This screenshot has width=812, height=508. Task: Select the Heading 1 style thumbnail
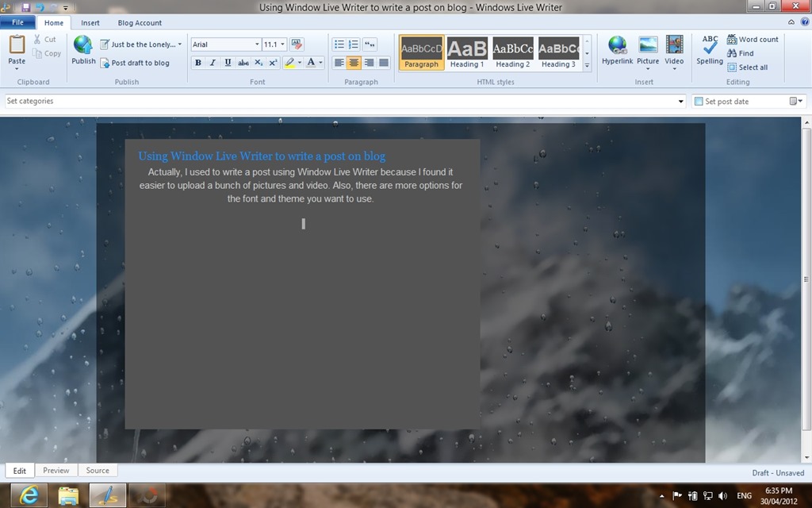(x=467, y=52)
